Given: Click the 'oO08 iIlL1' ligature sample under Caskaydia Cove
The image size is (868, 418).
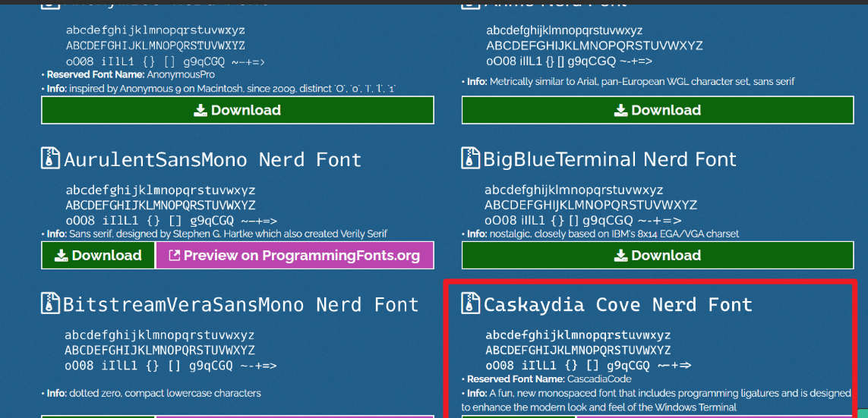Looking at the screenshot, I should coord(589,366).
